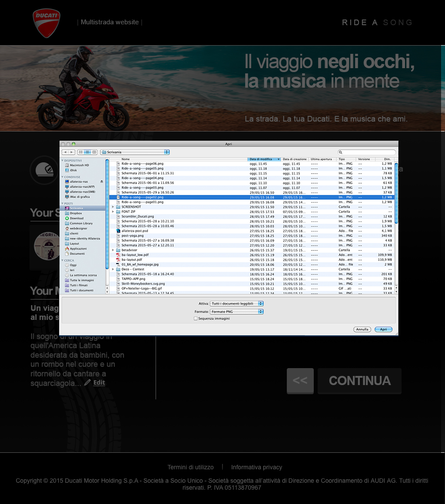Open allaterza-nas(AFP) in the sidebar
The height and width of the screenshot is (504, 445).
click(x=82, y=187)
